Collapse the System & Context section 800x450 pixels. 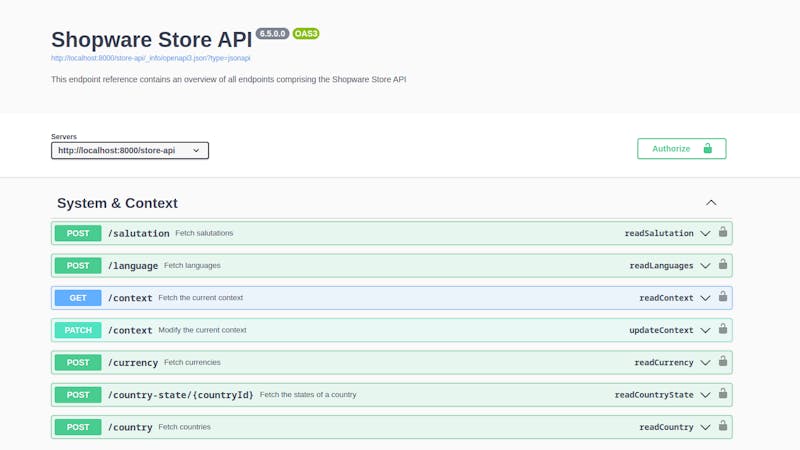(x=711, y=203)
